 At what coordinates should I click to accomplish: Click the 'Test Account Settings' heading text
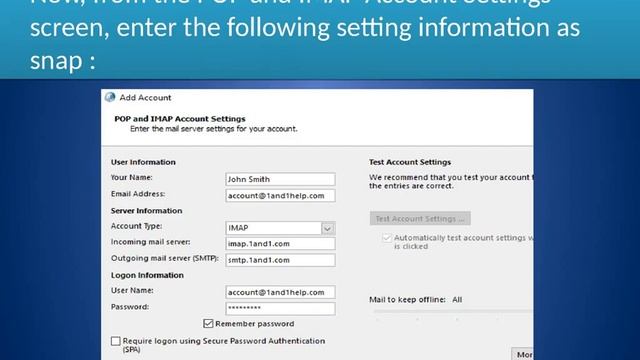[410, 162]
